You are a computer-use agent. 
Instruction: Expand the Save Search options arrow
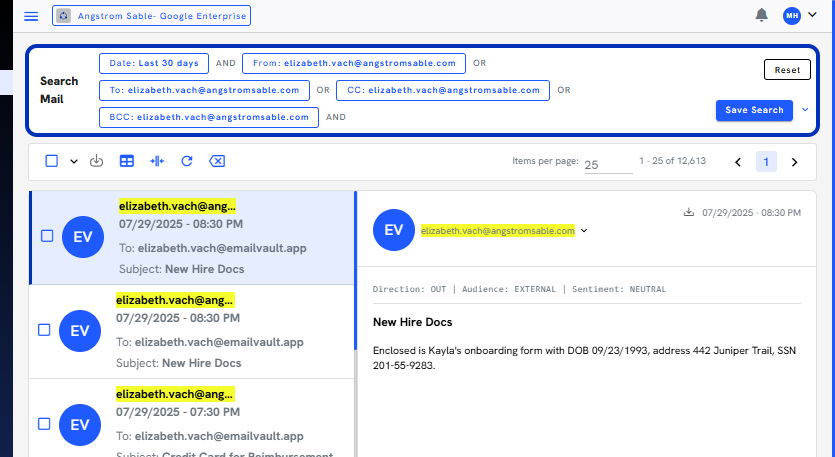(805, 110)
